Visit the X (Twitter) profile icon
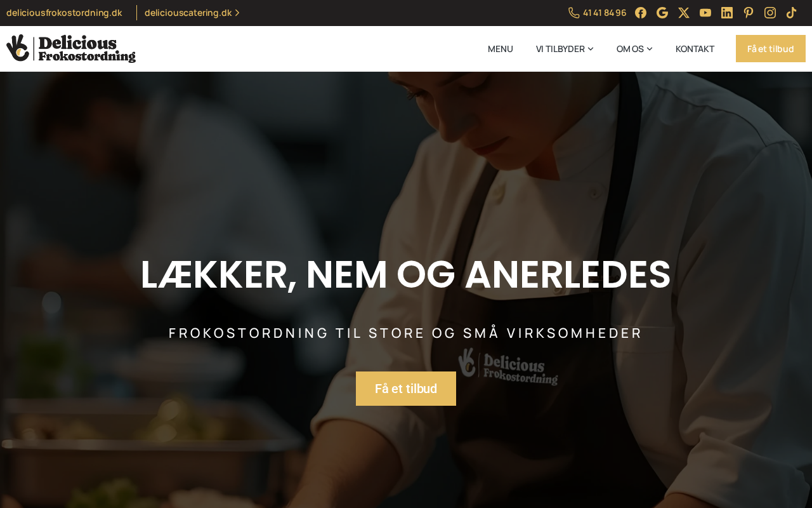This screenshot has height=508, width=812. pos(684,13)
